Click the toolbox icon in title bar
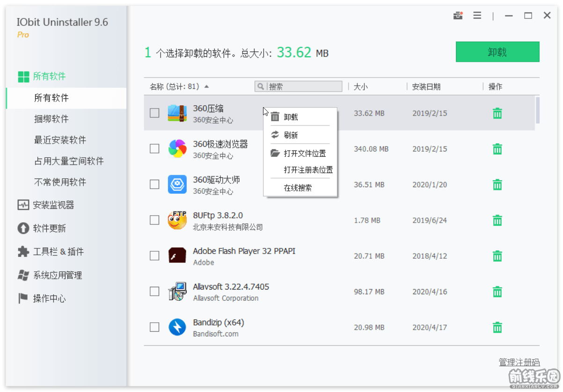 tap(458, 15)
